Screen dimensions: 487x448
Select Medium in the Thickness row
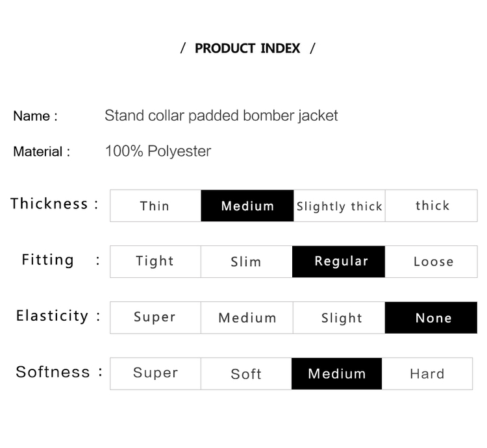point(247,206)
